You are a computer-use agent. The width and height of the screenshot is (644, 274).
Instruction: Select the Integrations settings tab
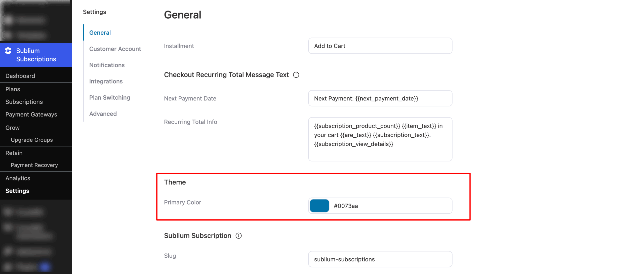106,81
